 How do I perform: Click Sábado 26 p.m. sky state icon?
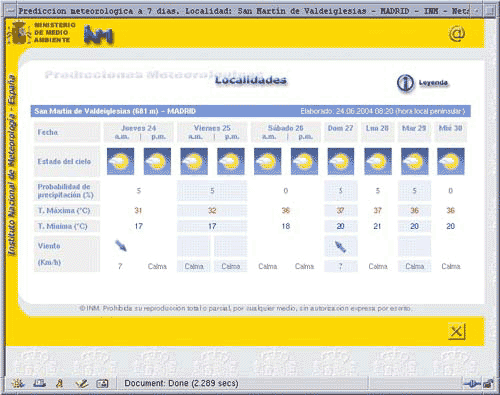(x=304, y=162)
